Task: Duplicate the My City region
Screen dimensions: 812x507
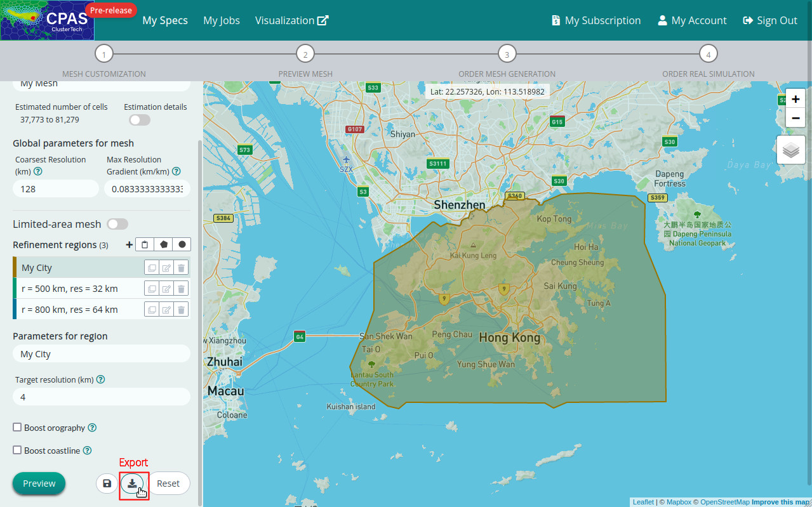Action: click(x=152, y=268)
